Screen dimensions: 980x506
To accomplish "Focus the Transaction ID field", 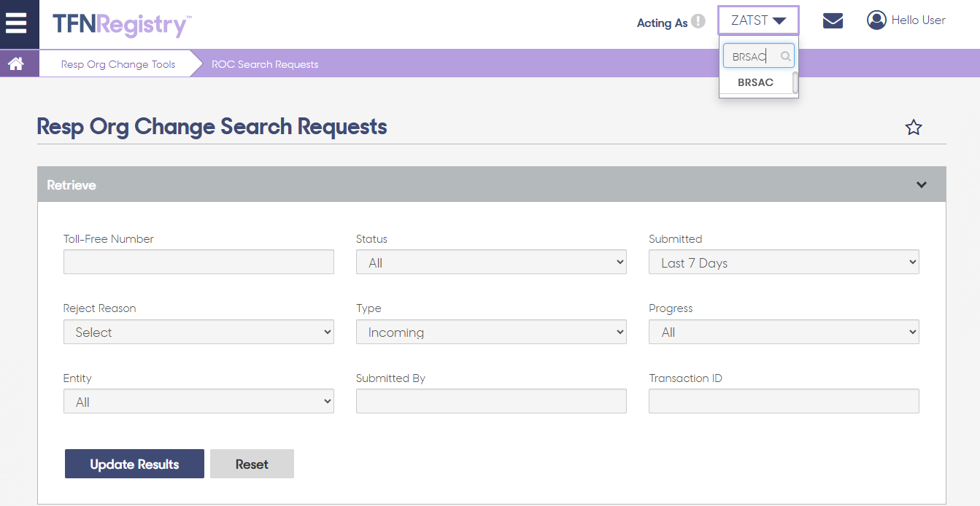I will click(x=784, y=401).
